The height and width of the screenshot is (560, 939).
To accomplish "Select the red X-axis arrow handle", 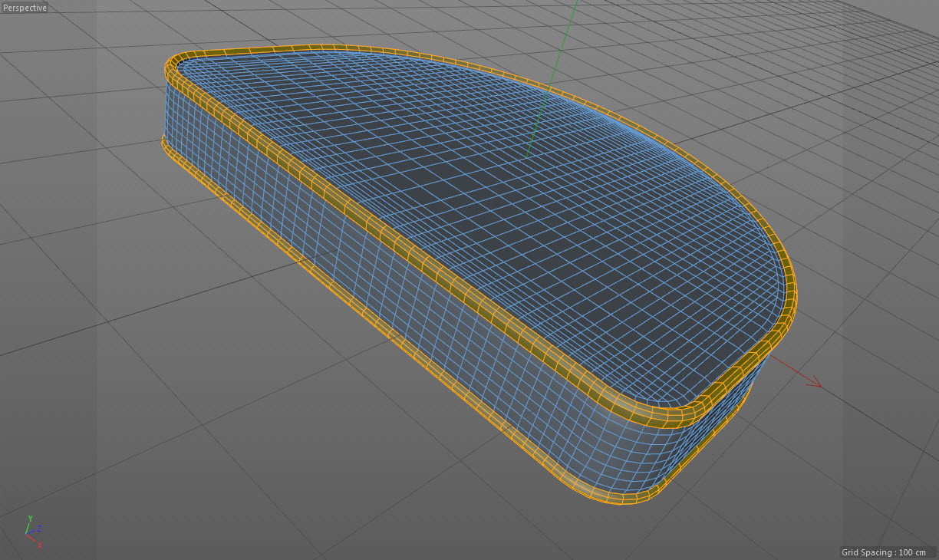I will [815, 383].
